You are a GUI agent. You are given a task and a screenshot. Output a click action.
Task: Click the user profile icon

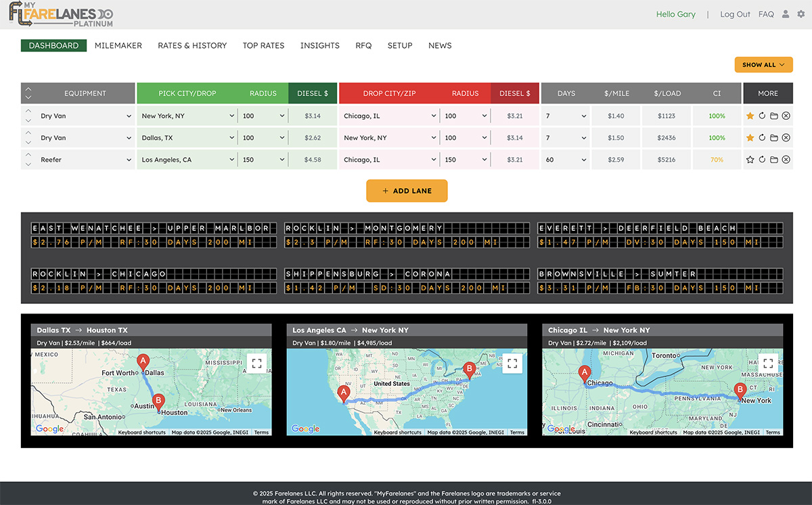786,14
